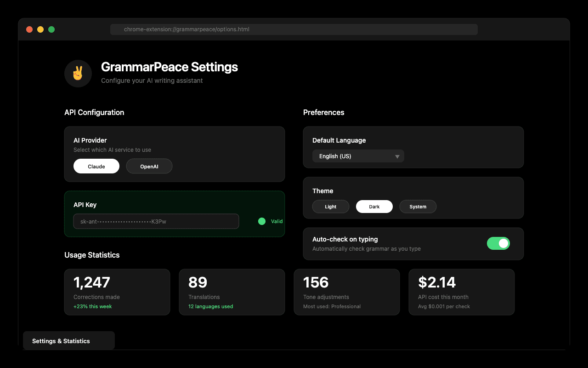Select Claude as the AI provider
Screen dimensions: 588x368
coord(96,166)
